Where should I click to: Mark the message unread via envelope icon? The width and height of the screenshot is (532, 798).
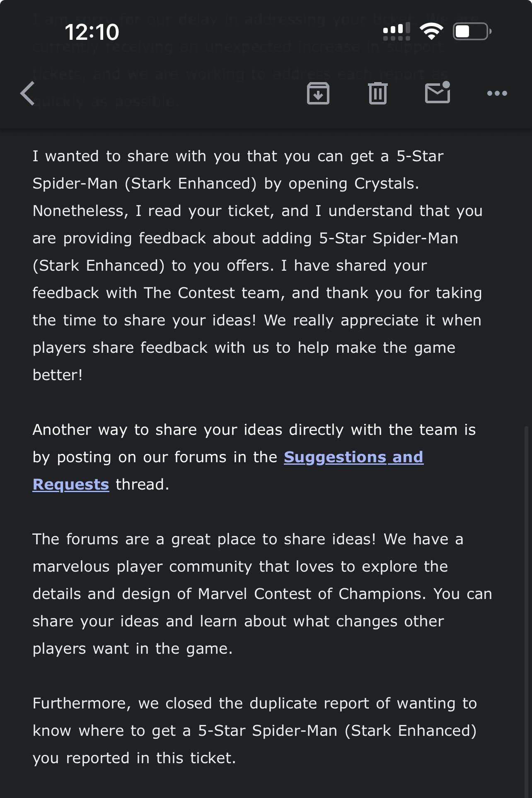(x=438, y=92)
